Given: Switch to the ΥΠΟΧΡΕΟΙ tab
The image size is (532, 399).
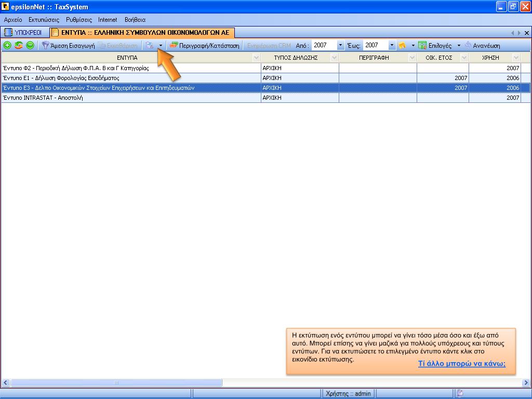Looking at the screenshot, I should pos(24,32).
